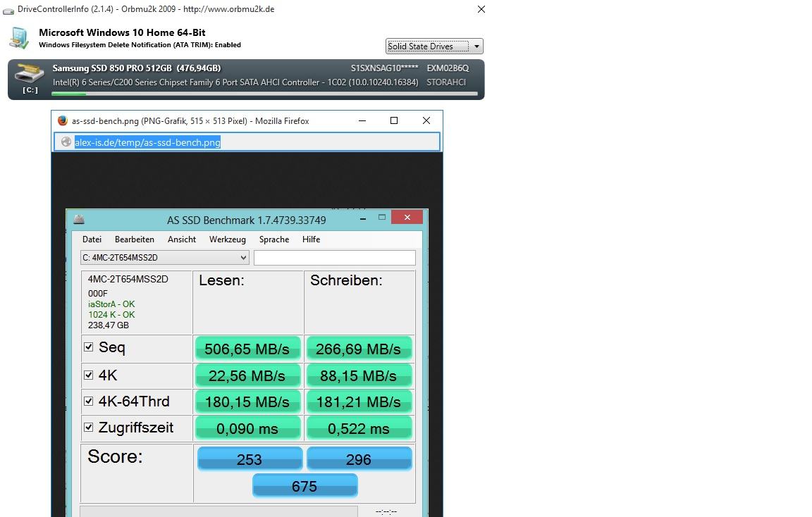Click the Microsoft Windows 10 Home 64-Bit heading
This screenshot has width=812, height=517.
[122, 32]
